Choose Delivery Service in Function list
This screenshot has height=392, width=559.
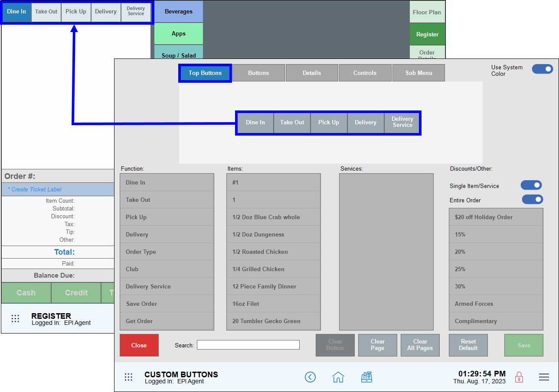[167, 286]
